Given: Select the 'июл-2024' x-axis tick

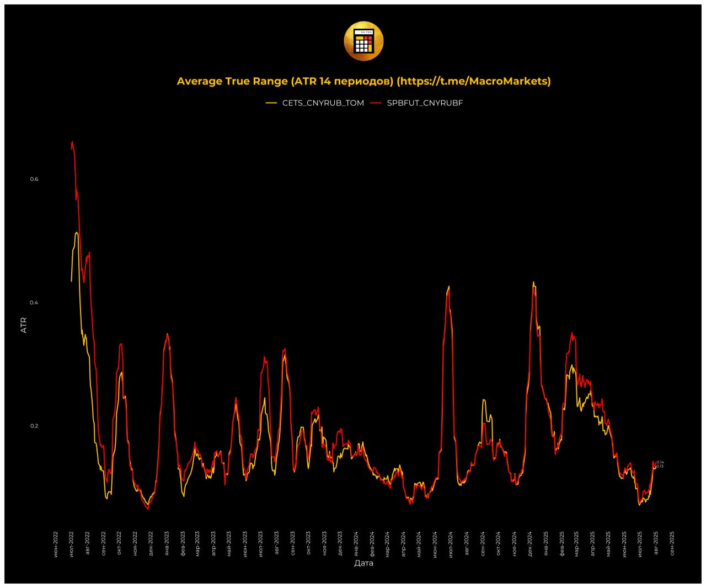Looking at the screenshot, I should coord(451,544).
